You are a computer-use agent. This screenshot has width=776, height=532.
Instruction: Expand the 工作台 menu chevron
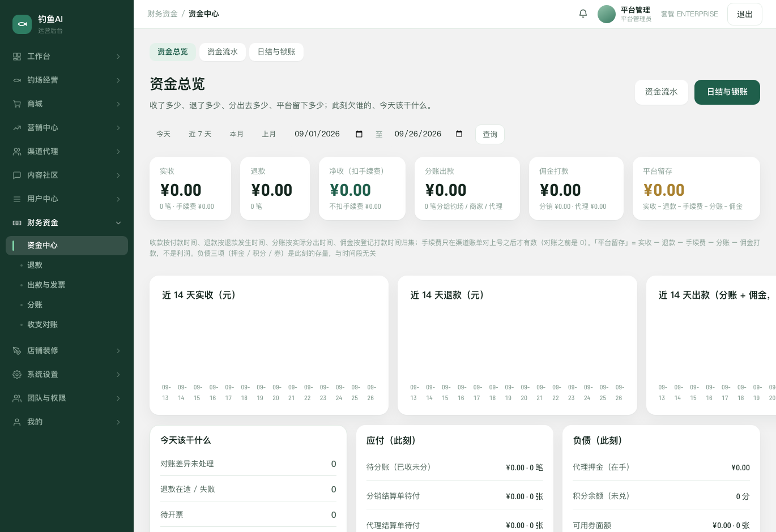click(118, 57)
